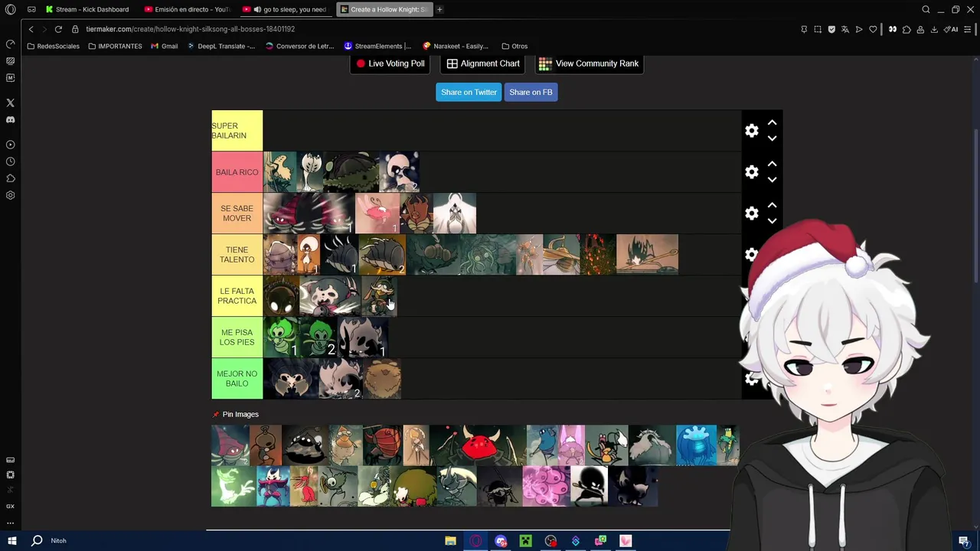Image resolution: width=980 pixels, height=551 pixels.
Task: Open settings gear for SUPER BAILARIN tier
Action: (x=752, y=131)
